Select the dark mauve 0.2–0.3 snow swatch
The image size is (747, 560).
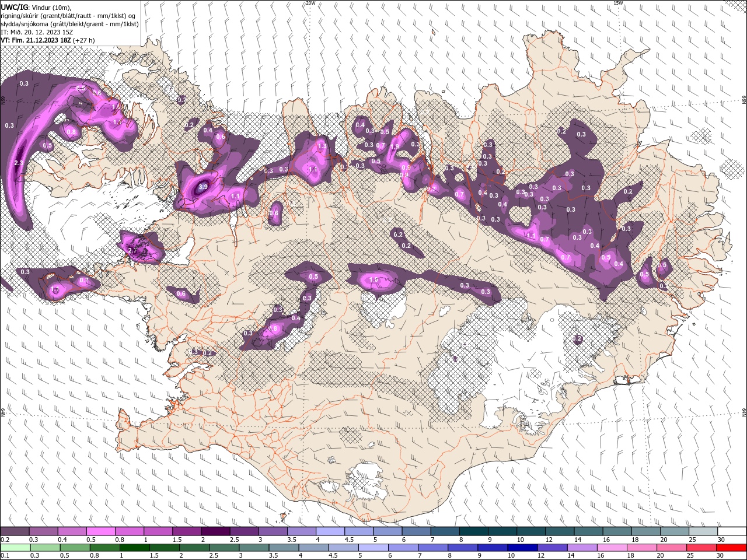click(15, 531)
